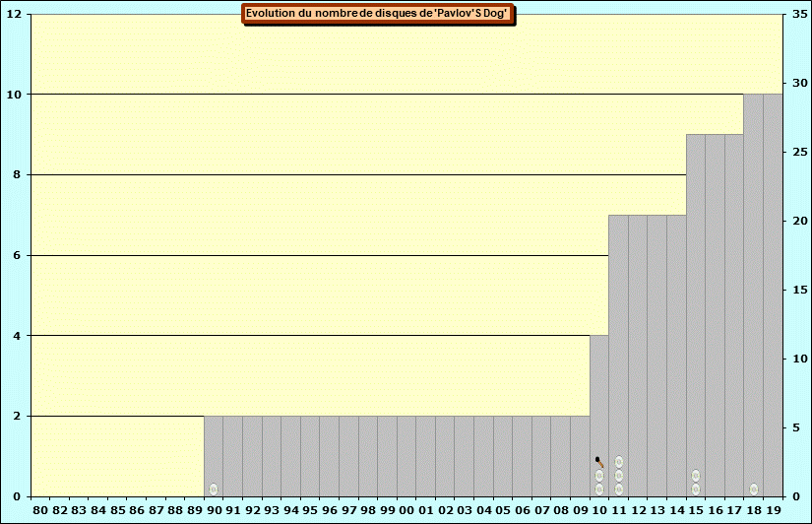Select the left axis value '4'
The width and height of the screenshot is (812, 524).
tap(17, 335)
